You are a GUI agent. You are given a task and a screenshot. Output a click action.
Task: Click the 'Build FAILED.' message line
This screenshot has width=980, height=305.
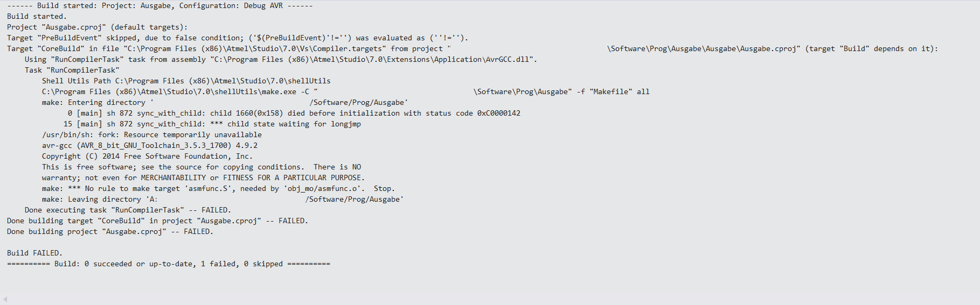click(35, 253)
